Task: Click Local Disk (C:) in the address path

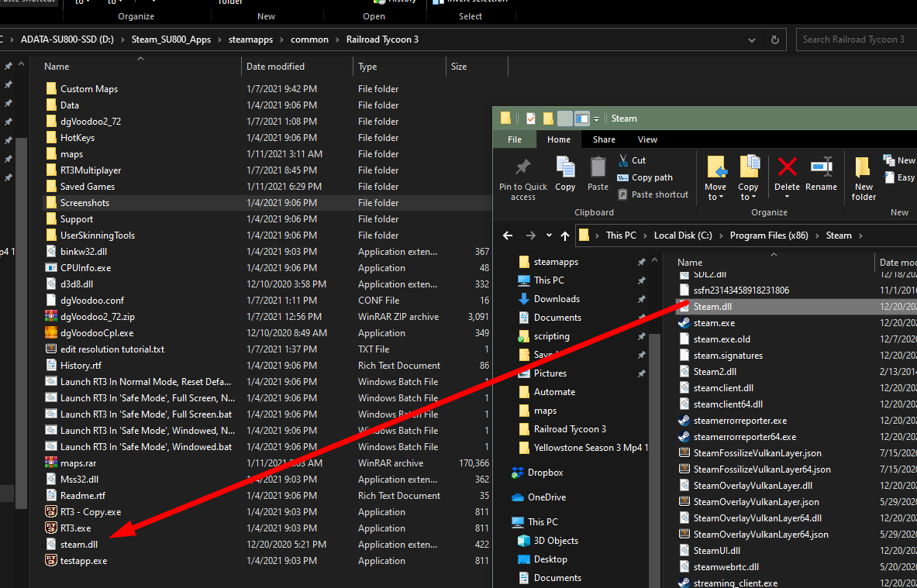Action: pos(683,236)
